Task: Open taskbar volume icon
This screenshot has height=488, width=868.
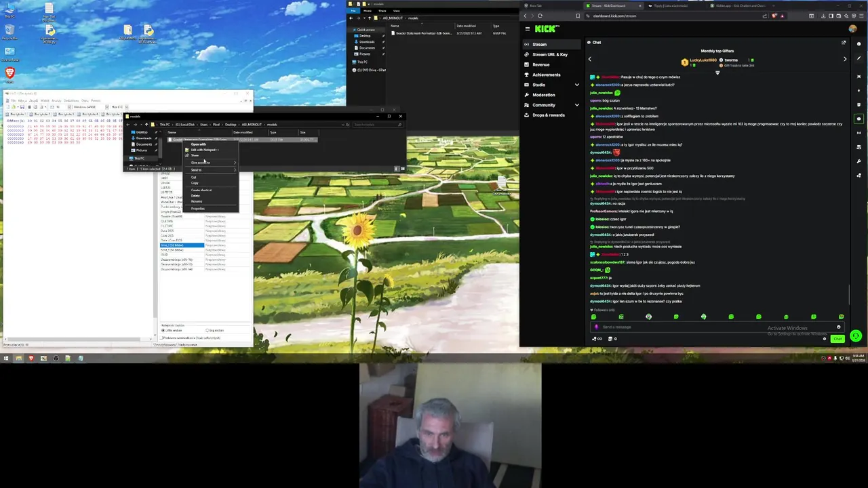Action: click(x=848, y=358)
